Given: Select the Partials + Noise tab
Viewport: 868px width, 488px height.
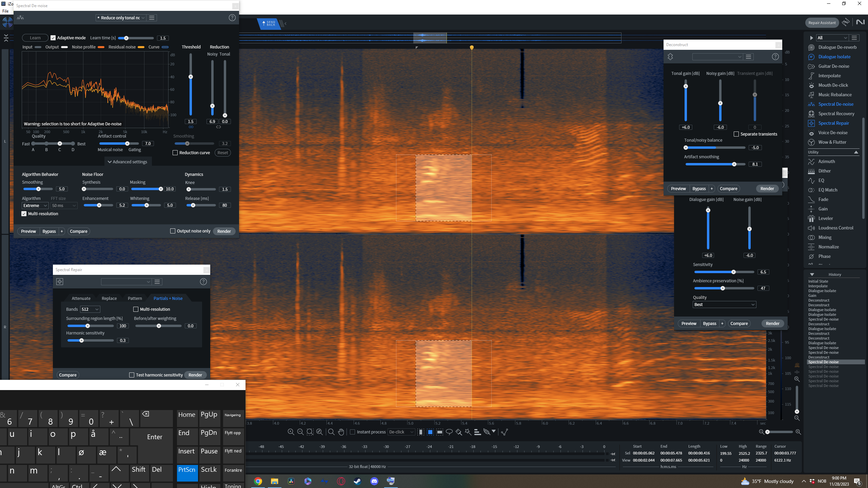Looking at the screenshot, I should pyautogui.click(x=168, y=298).
